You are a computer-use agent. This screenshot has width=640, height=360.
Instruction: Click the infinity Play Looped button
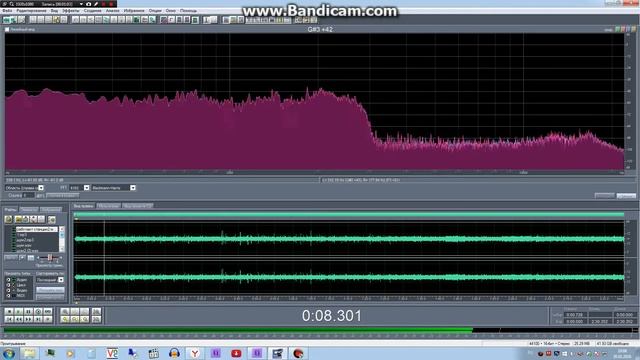tap(48, 312)
